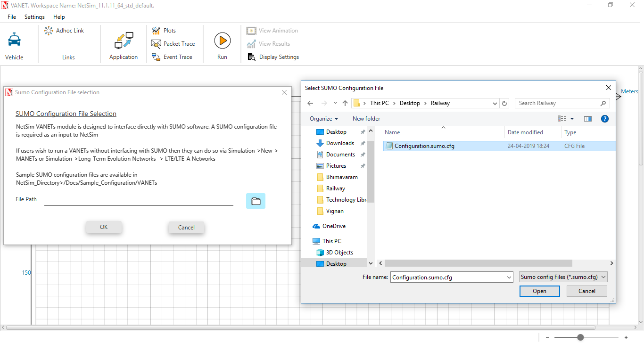Expand File name combo box arrow
The image size is (644, 343).
coord(509,278)
